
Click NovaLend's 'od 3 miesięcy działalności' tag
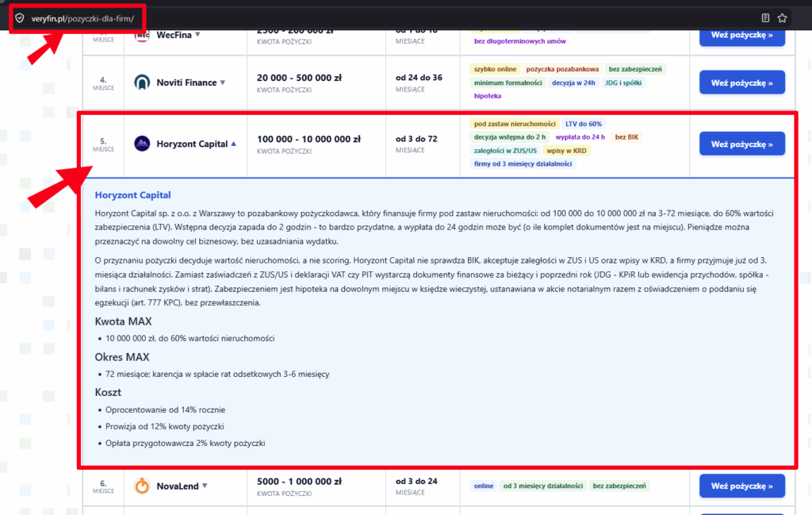(542, 486)
